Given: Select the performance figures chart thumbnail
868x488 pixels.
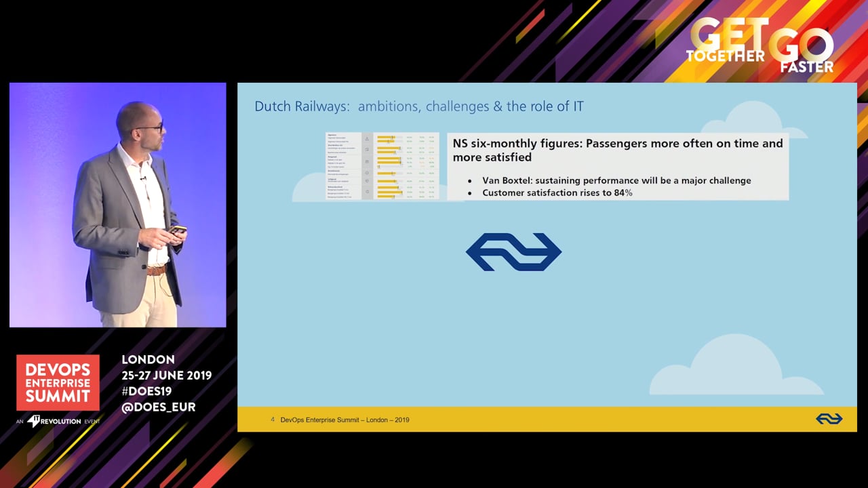Looking at the screenshot, I should pos(382,166).
